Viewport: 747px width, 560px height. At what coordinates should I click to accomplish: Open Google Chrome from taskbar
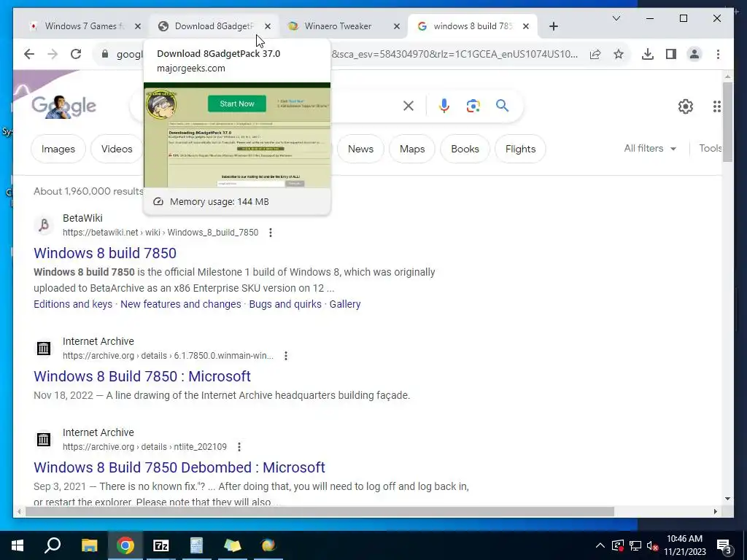[125, 545]
